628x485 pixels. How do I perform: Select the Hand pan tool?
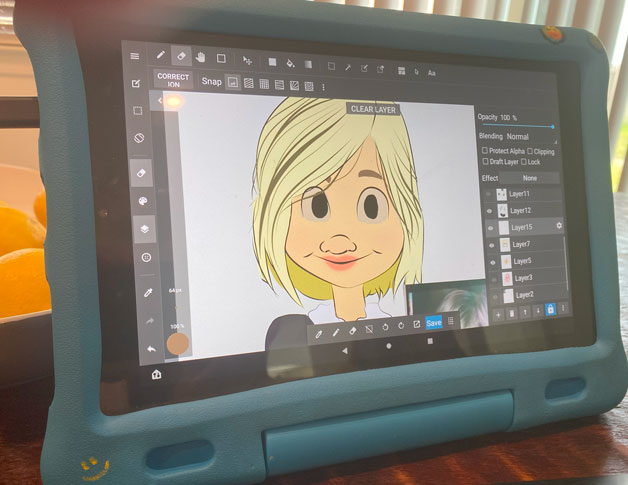coord(201,57)
